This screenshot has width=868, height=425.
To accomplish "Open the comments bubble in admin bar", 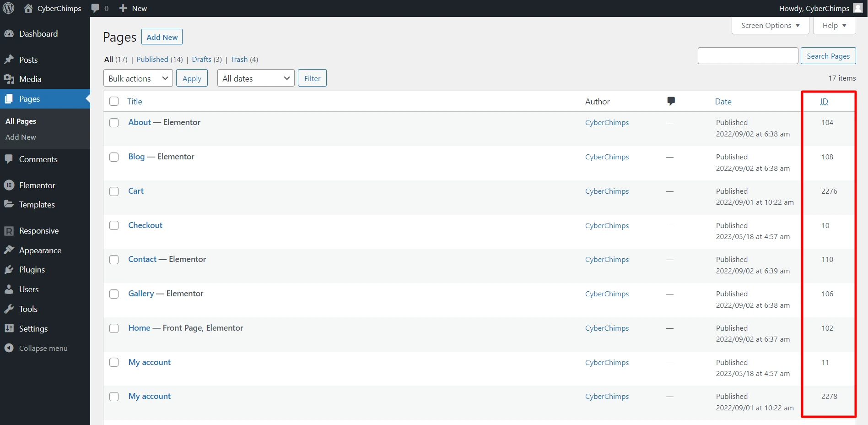I will (95, 8).
